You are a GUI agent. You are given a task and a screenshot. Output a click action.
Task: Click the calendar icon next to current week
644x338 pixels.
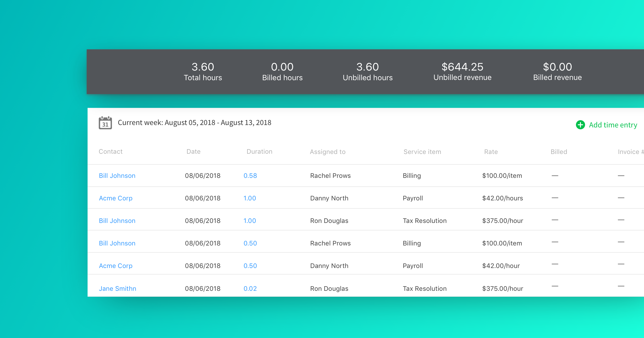(105, 123)
